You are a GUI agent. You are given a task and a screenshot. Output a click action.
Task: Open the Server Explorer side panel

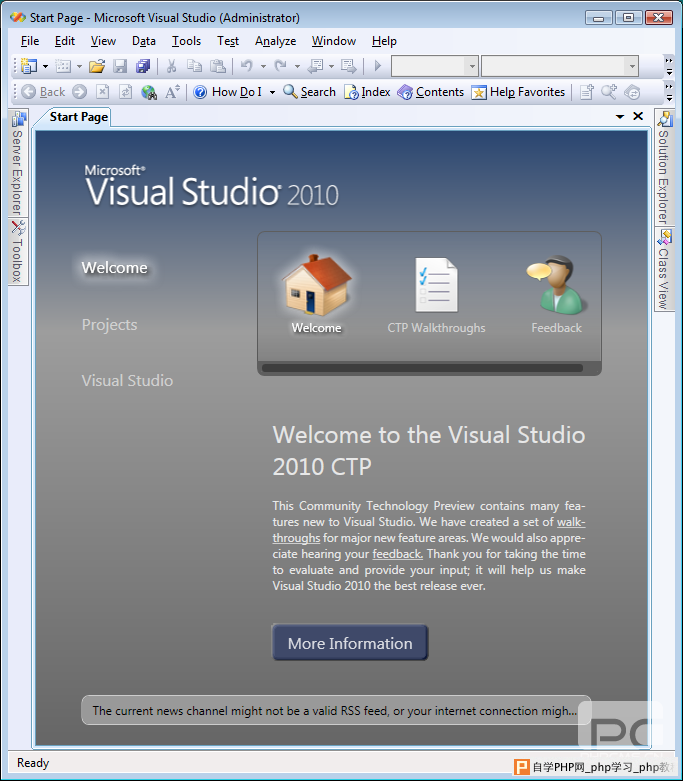click(18, 163)
